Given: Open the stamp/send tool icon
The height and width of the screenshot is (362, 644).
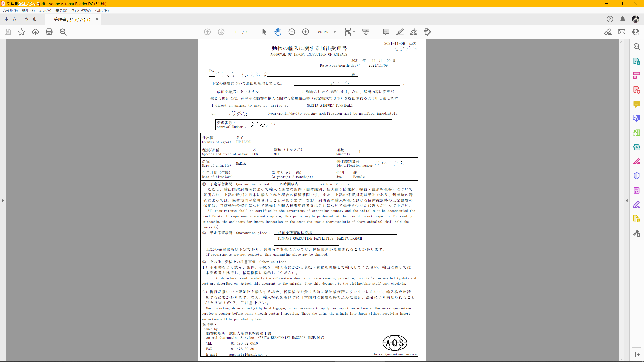Looking at the screenshot, I should click(x=427, y=32).
